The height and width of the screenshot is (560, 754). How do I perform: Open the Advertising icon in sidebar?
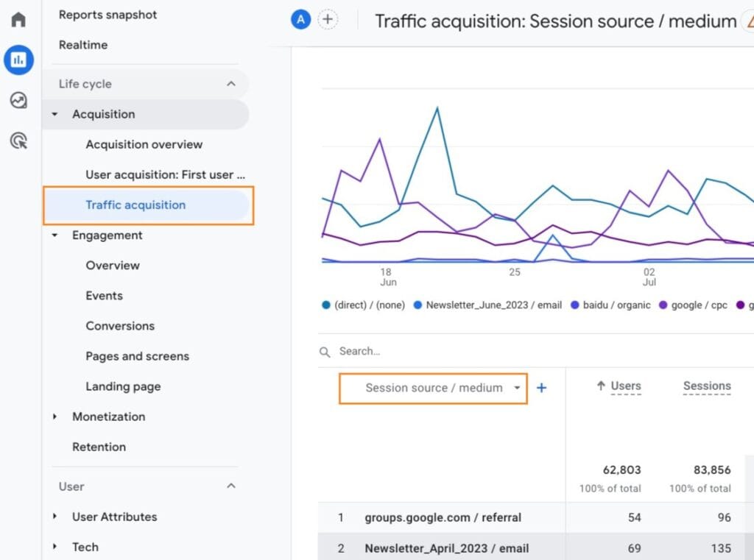click(x=18, y=141)
